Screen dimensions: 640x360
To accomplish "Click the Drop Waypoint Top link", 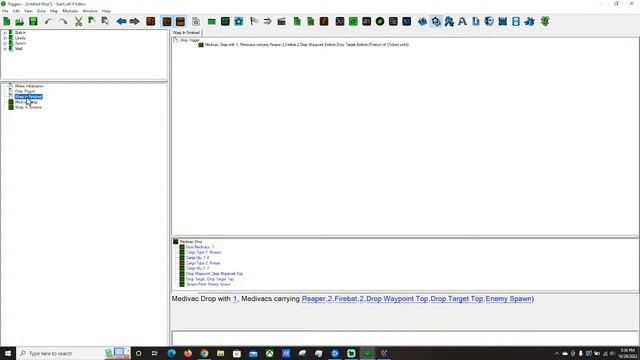I will coord(397,299).
